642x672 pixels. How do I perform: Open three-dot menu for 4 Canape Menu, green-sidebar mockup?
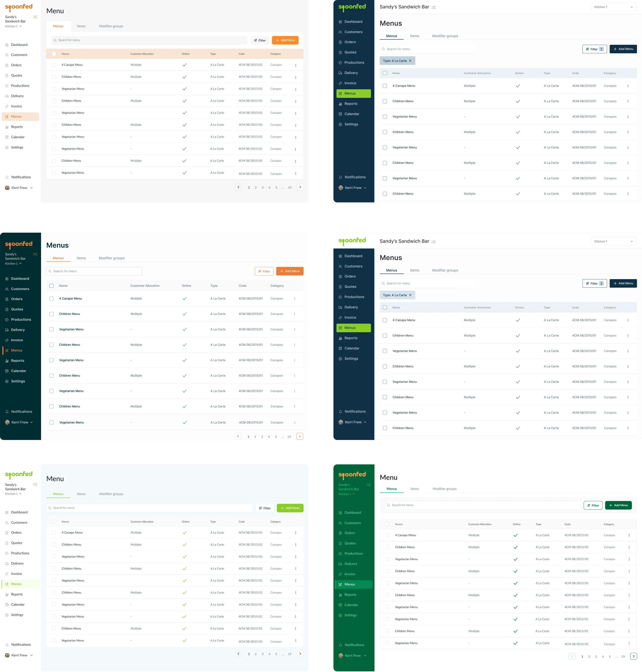(x=629, y=535)
